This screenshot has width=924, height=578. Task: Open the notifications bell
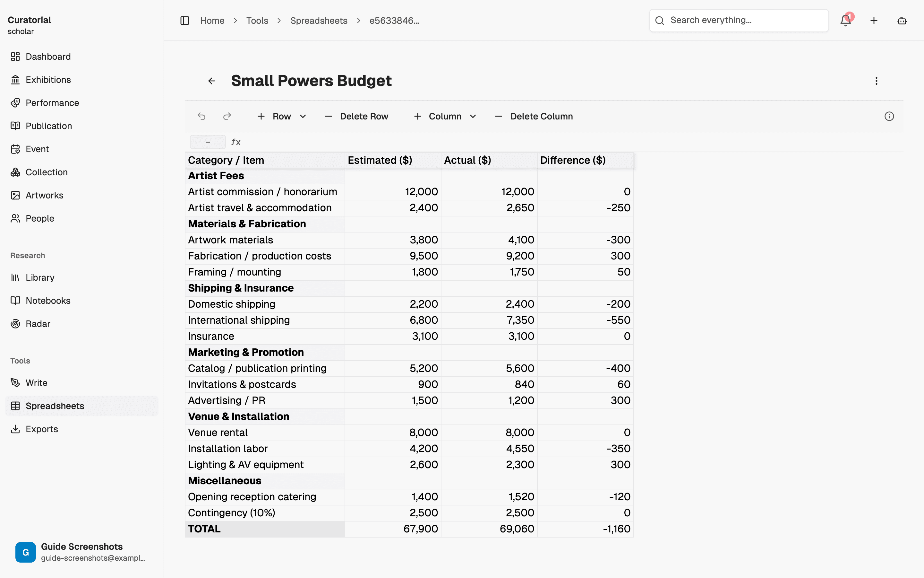[846, 21]
